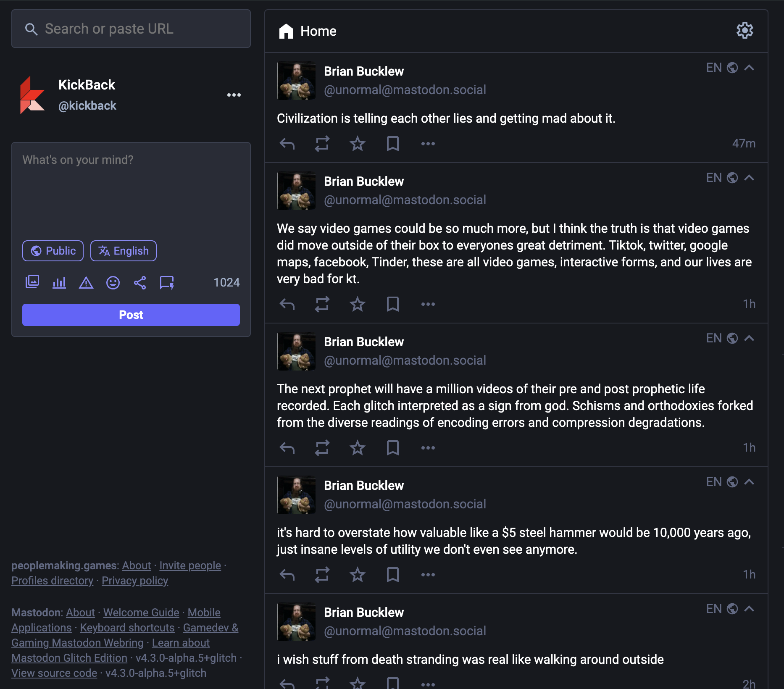The image size is (784, 689).
Task: Bookmark the video games post
Action: point(392,304)
